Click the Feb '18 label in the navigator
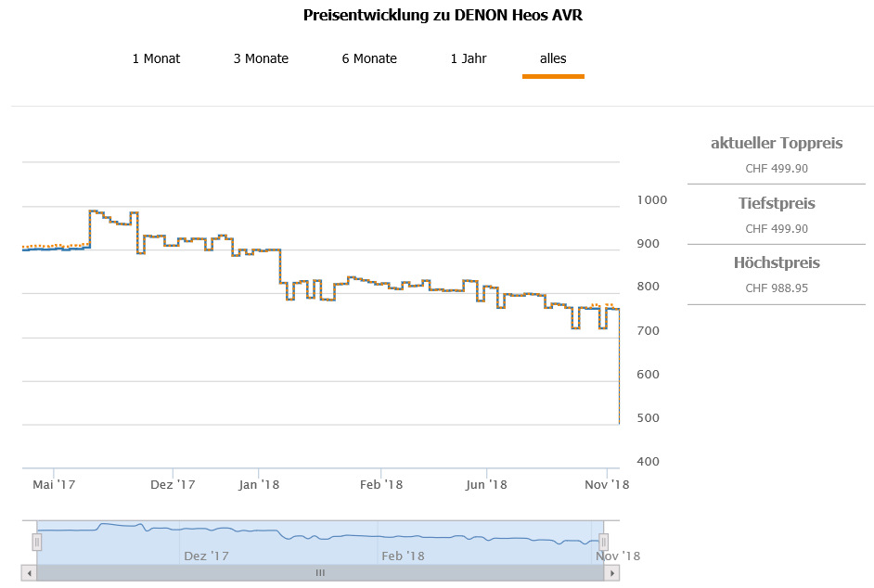 click(403, 556)
